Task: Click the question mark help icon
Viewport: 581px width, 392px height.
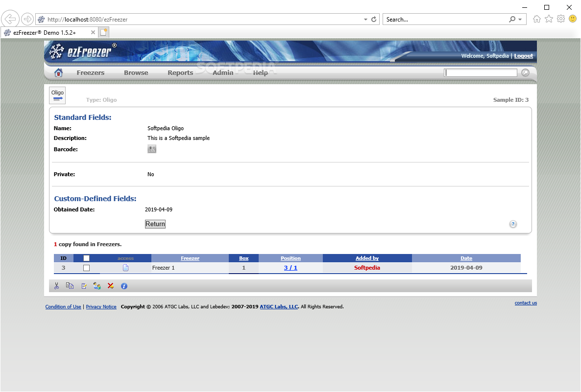Action: tap(513, 224)
